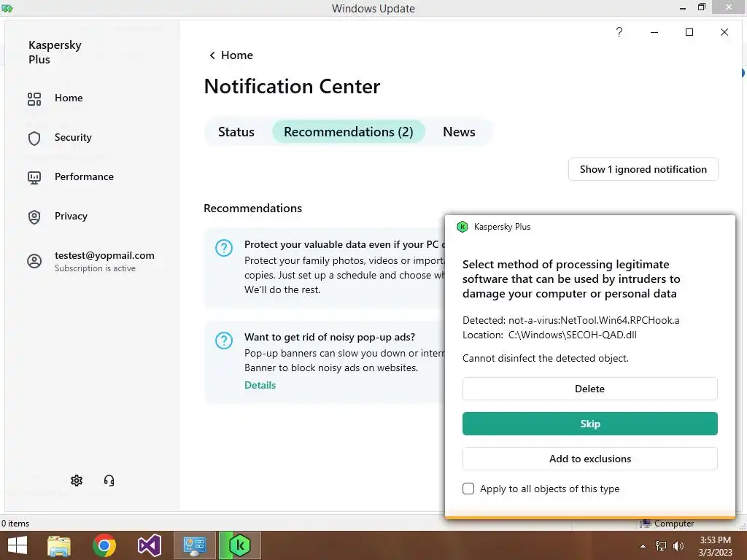Click the volume speaker tray icon

(x=678, y=546)
